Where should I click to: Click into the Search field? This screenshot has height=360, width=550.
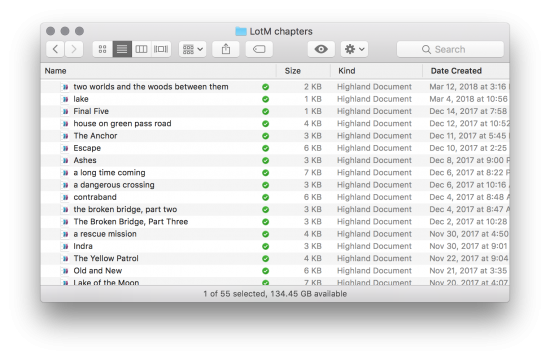[x=450, y=49]
